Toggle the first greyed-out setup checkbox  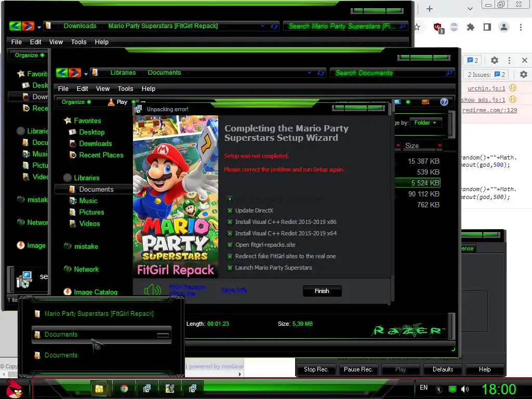tap(230, 199)
